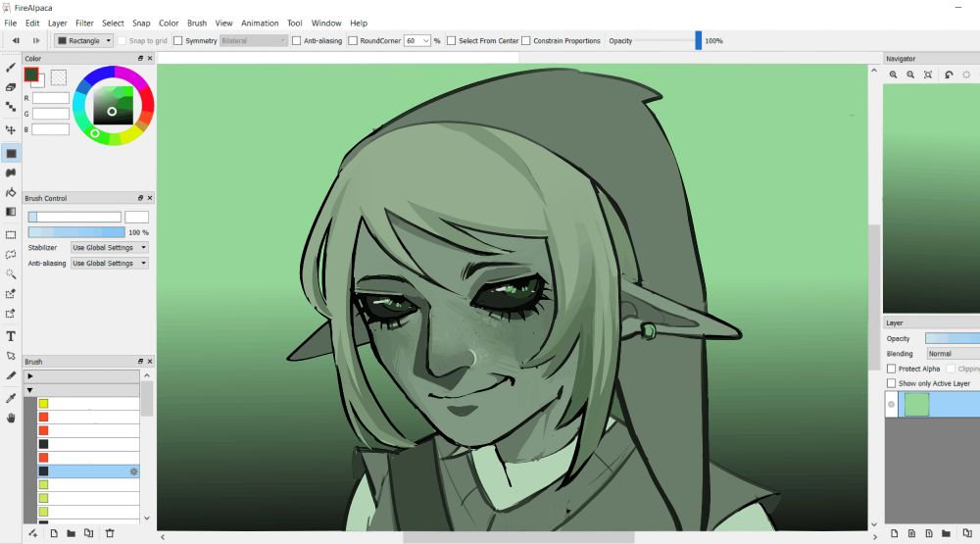Add a new brush in Brush panel
The width and height of the screenshot is (980, 544).
tap(54, 533)
